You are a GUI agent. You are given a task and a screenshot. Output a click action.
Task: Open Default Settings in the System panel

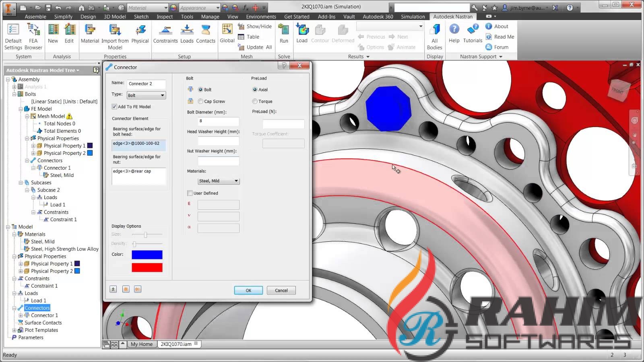13,36
